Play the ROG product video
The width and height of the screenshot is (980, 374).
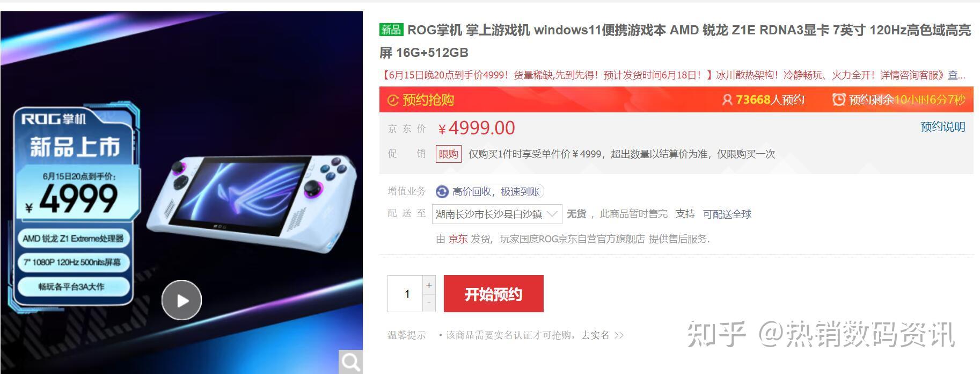(181, 300)
